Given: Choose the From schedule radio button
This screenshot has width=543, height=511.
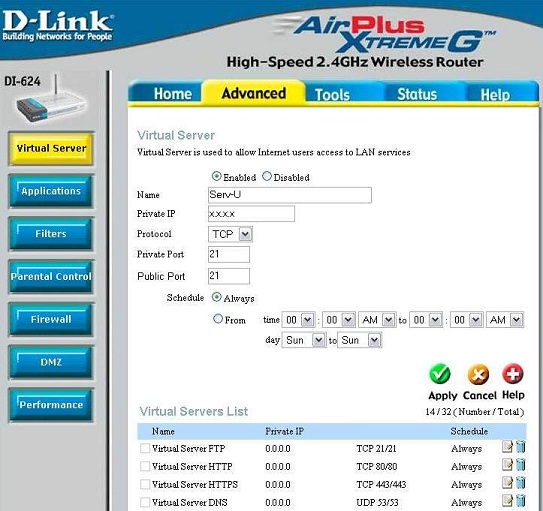Looking at the screenshot, I should 218,319.
